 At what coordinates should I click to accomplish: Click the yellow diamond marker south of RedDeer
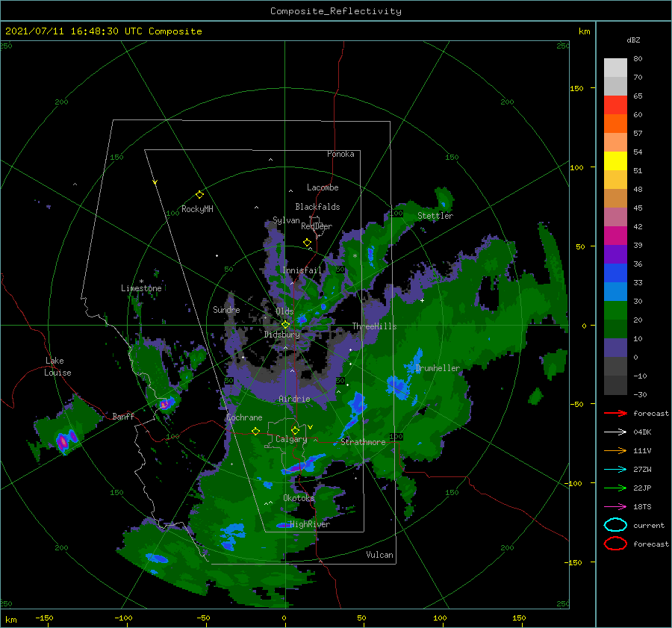coord(308,243)
